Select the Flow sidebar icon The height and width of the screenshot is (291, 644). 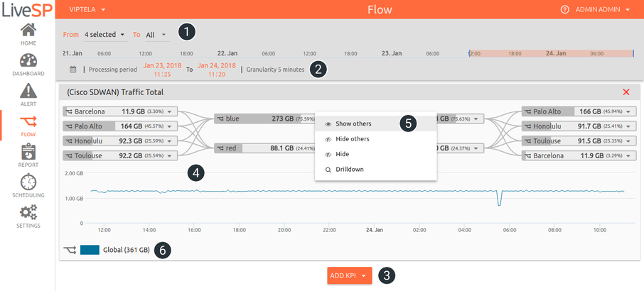click(28, 121)
